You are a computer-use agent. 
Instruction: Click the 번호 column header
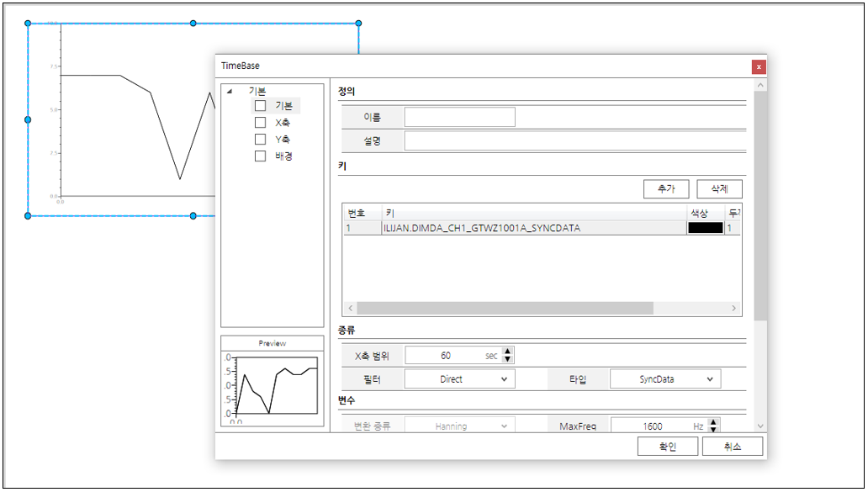pyautogui.click(x=363, y=213)
